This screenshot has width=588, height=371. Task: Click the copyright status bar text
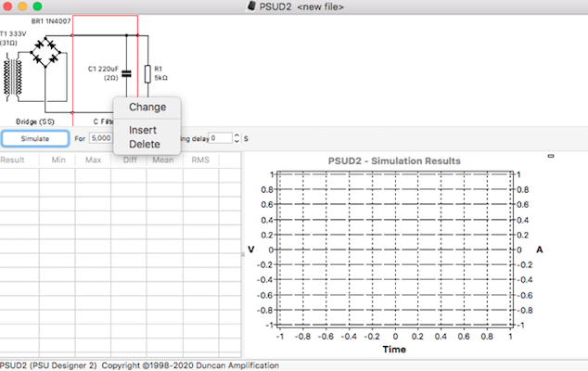click(139, 365)
